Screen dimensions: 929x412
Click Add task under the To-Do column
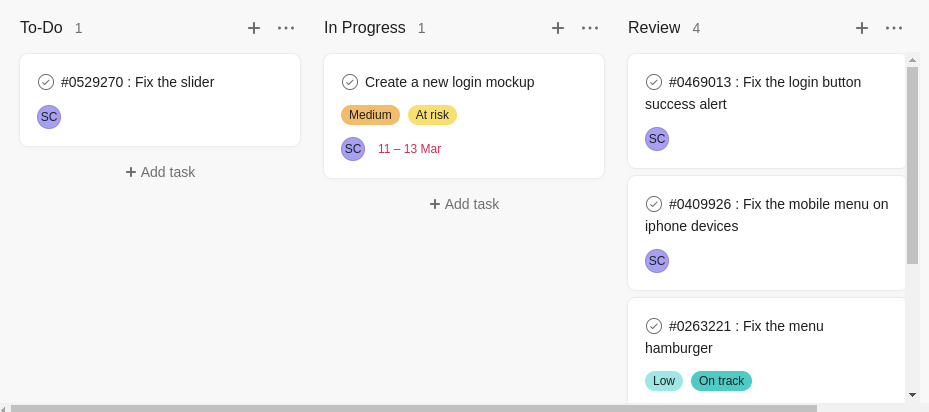(160, 172)
